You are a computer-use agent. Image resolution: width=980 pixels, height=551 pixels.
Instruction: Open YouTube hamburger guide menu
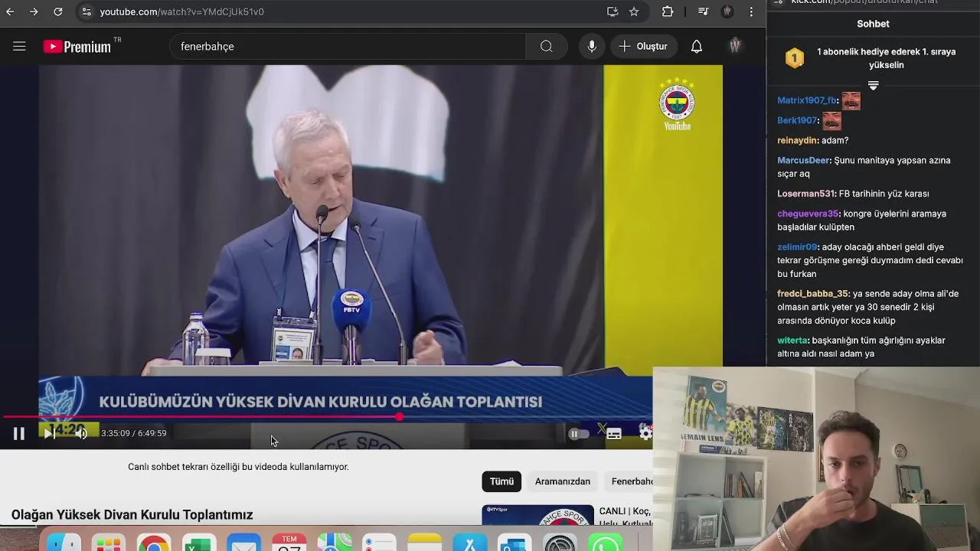click(19, 47)
